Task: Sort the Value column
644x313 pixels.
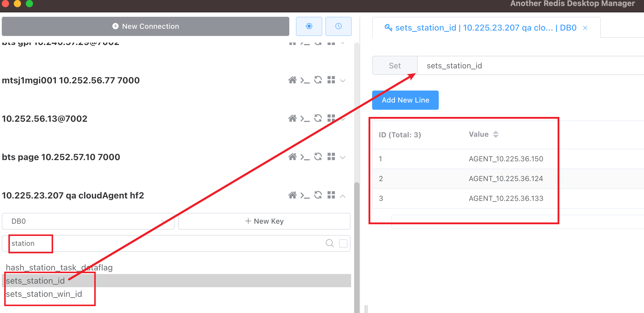Action: (x=496, y=134)
